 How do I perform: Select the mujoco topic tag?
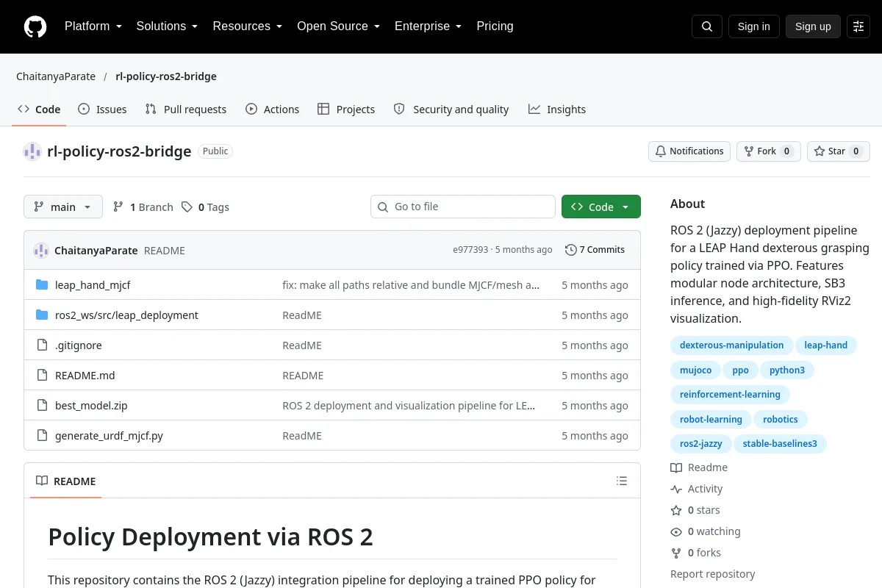[x=695, y=370]
